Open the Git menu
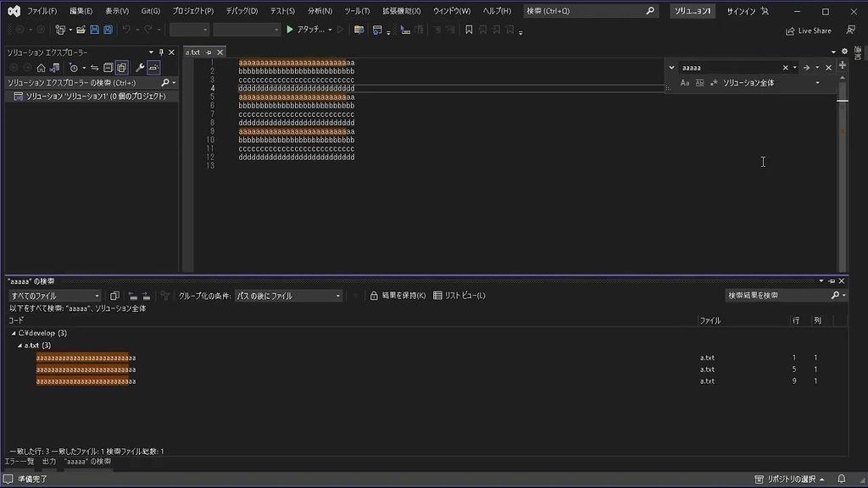This screenshot has width=868, height=488. click(149, 11)
